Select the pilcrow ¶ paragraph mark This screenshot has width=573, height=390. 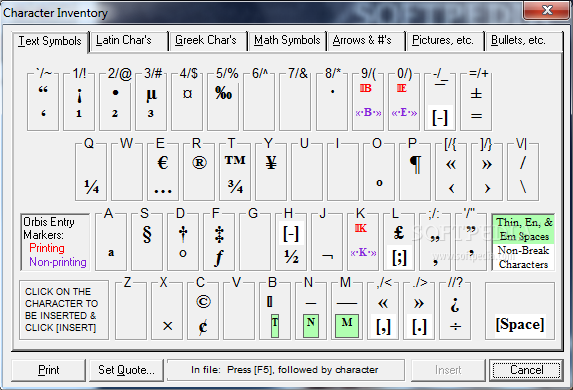(x=415, y=164)
